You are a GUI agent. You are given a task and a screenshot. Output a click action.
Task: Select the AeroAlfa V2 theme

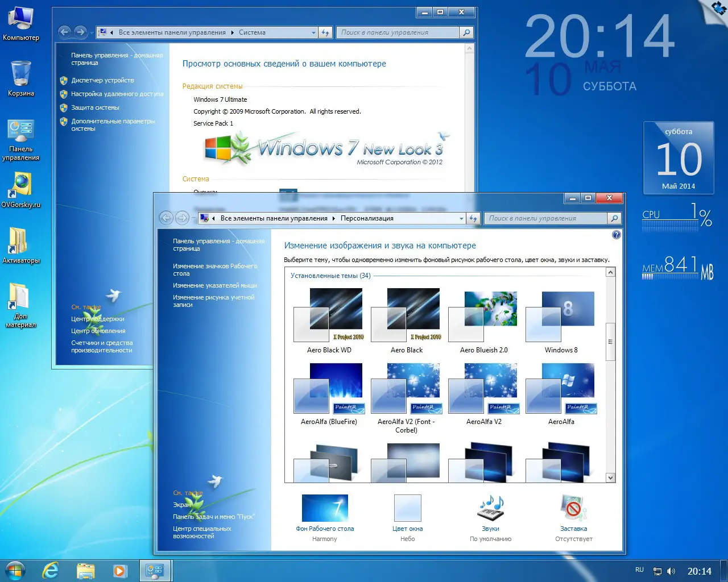point(483,394)
